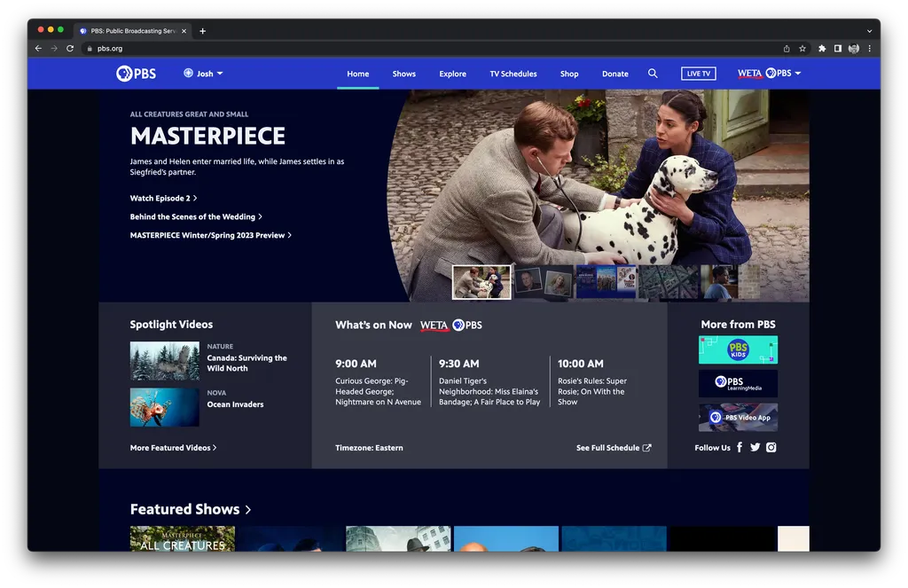
Task: Click the lock icon beside pbs.org
Action: click(x=90, y=49)
